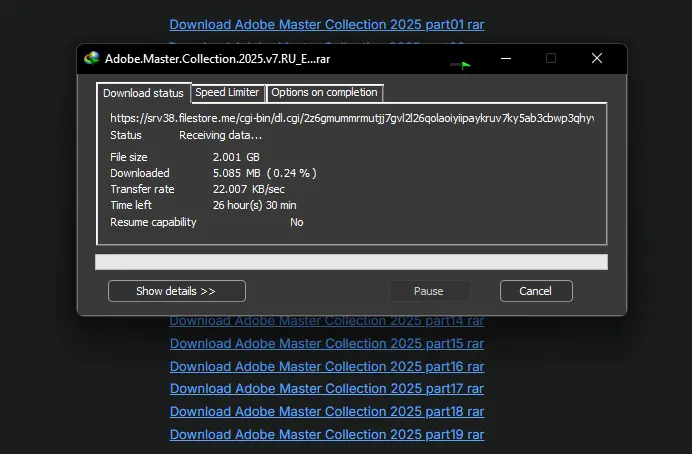Click the IDM globe icon in title bar
The image size is (692, 454).
(x=92, y=58)
